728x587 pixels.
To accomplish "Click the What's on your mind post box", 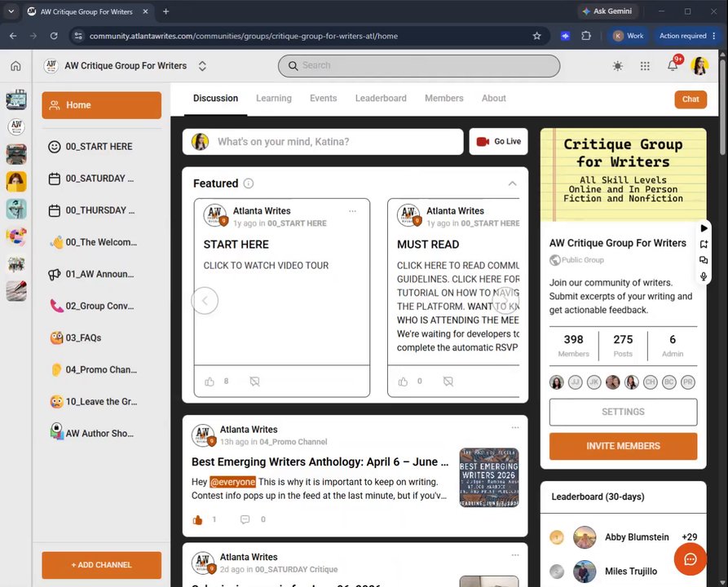I will click(323, 142).
